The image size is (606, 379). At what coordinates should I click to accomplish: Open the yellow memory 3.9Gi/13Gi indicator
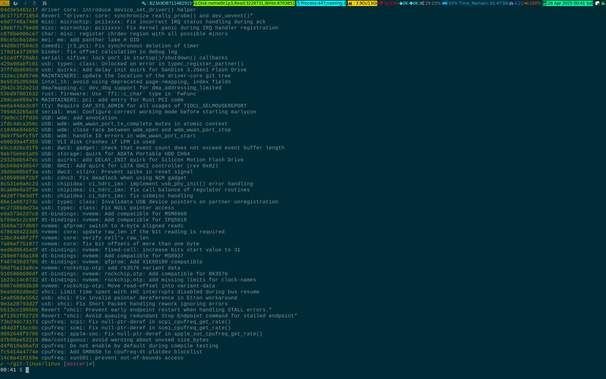[x=362, y=3]
